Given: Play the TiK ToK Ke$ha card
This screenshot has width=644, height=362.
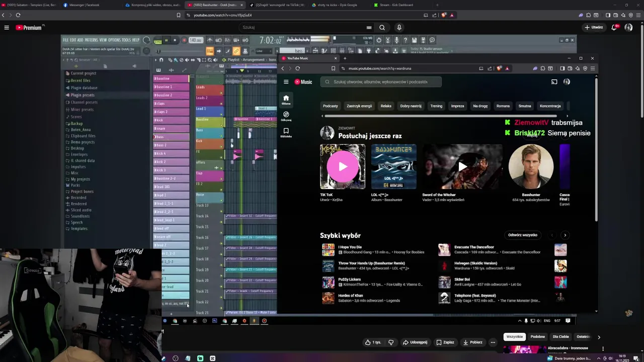Looking at the screenshot, I should pos(343,166).
